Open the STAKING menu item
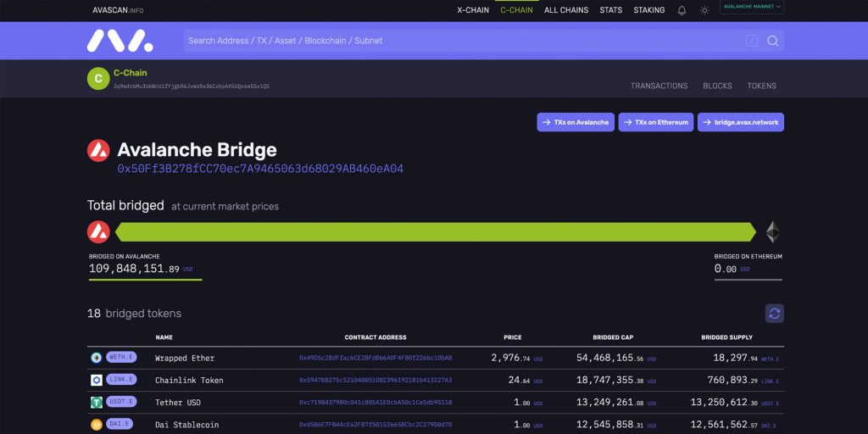The height and width of the screenshot is (434, 868). 649,10
